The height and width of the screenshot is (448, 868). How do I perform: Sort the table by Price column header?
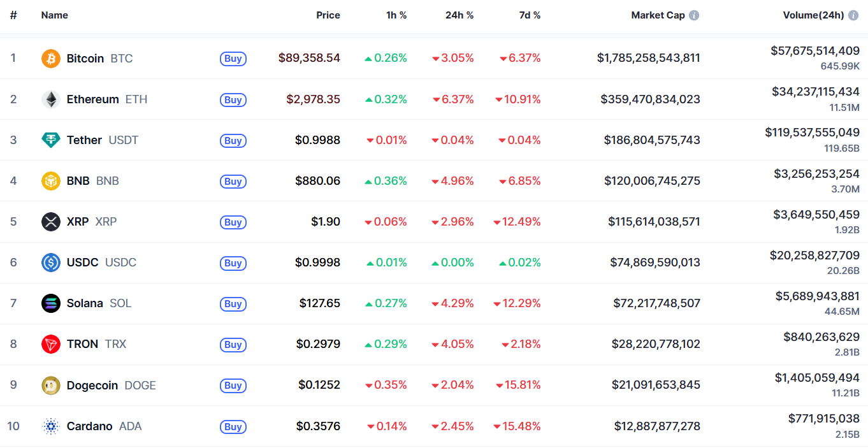click(328, 15)
